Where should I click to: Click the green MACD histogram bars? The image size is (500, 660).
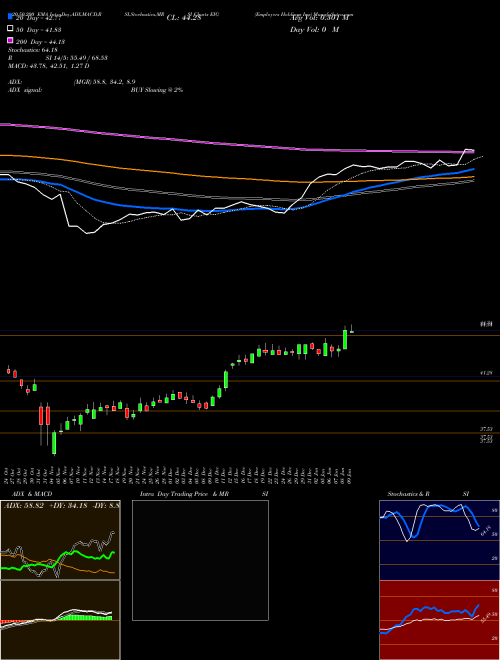click(87, 617)
